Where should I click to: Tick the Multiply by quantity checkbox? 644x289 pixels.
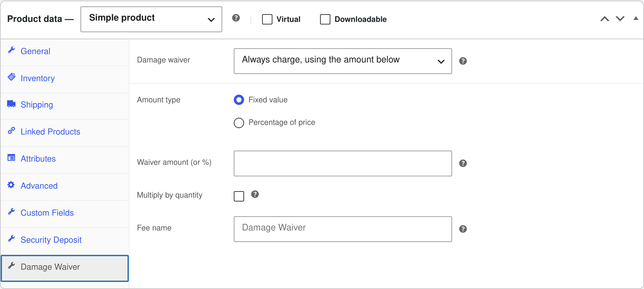[239, 196]
